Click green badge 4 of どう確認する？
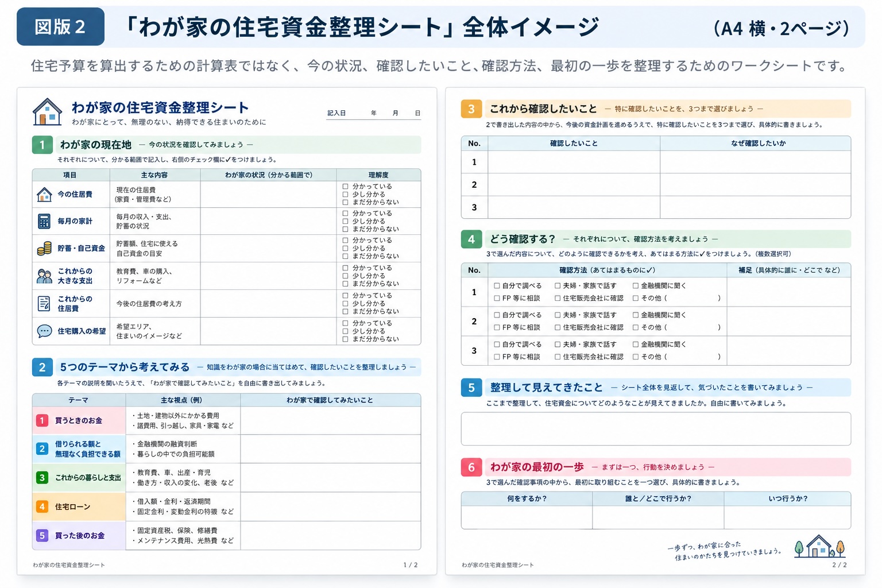This screenshot has height=588, width=882. click(x=471, y=239)
